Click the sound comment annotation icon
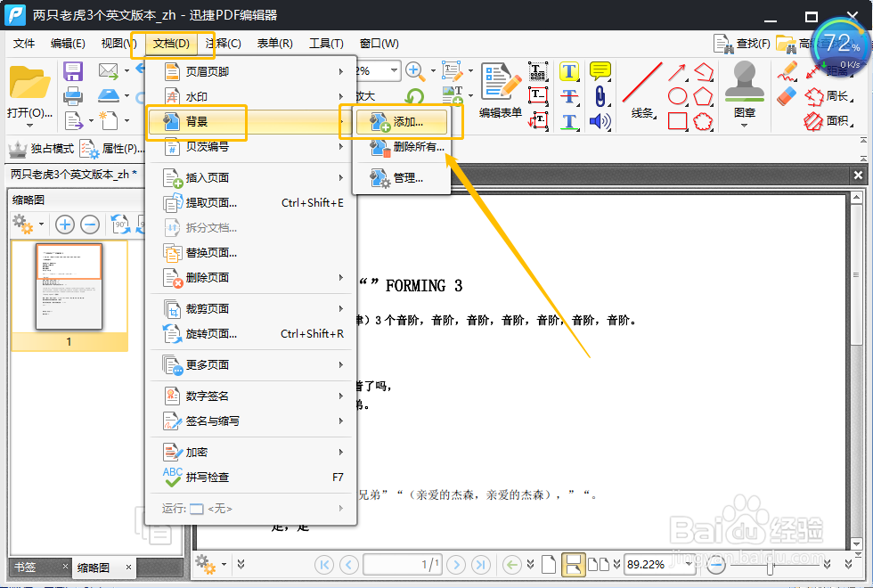The height and width of the screenshot is (588, 873). (599, 121)
